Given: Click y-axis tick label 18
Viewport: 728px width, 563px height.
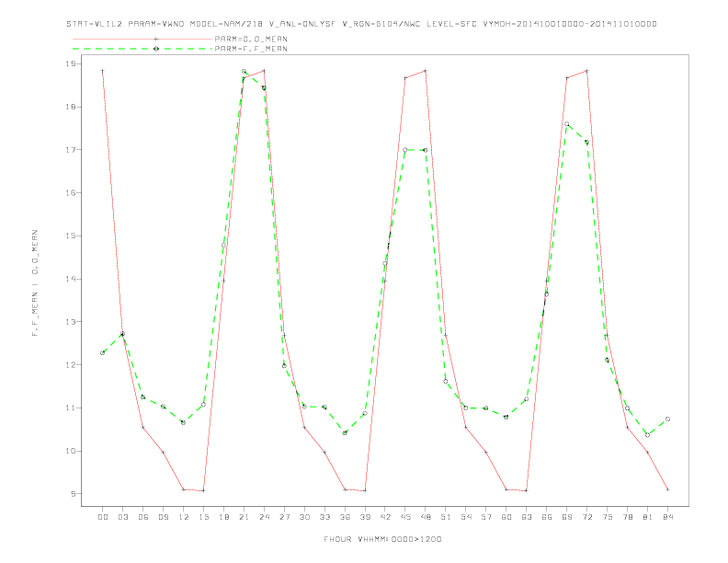Looking at the screenshot, I should (x=72, y=107).
